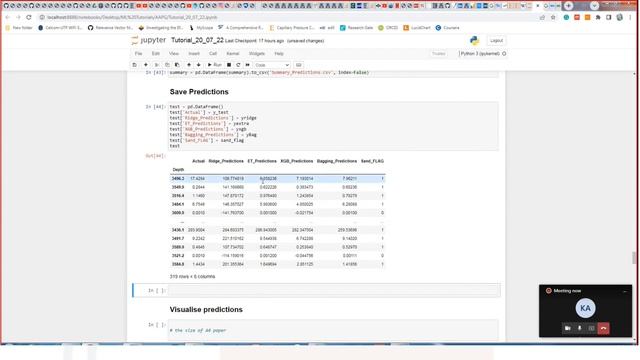
Task: Open the ORCID bookmark
Action: [x=388, y=28]
